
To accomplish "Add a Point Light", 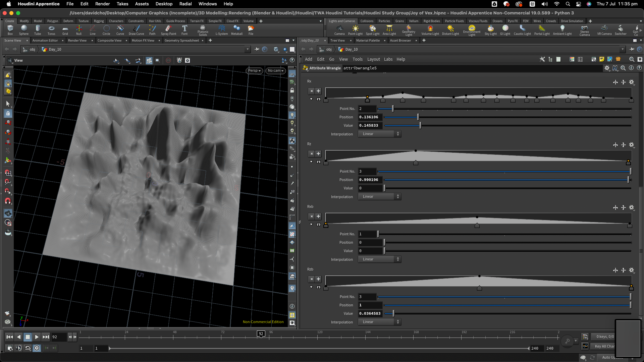I will [x=355, y=30].
